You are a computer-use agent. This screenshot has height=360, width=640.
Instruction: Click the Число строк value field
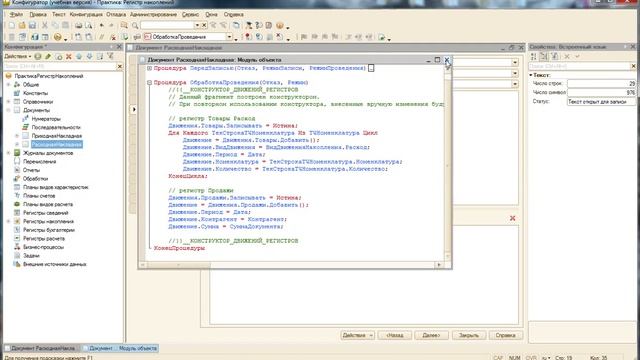(x=601, y=83)
